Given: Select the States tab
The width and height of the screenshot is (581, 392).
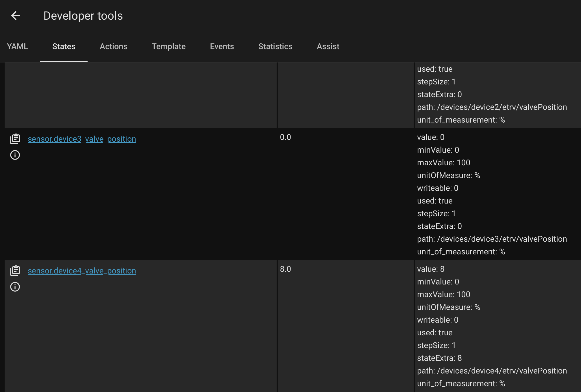Looking at the screenshot, I should click(64, 46).
